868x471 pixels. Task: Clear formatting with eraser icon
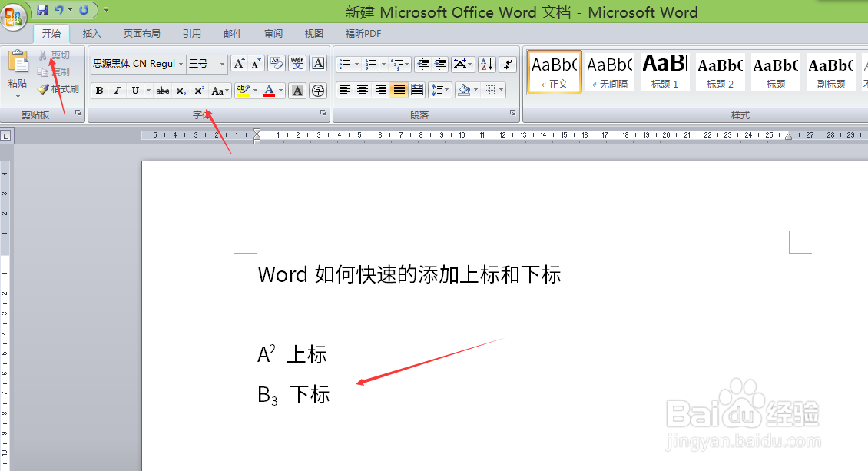(276, 64)
